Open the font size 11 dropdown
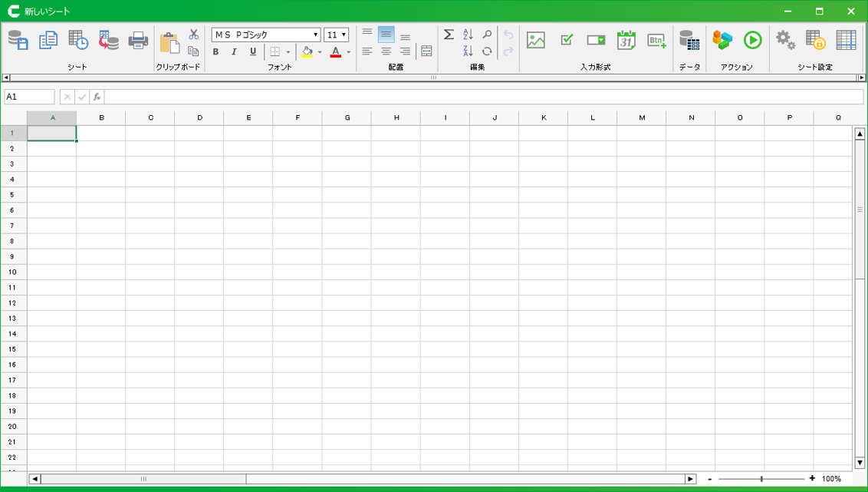The width and height of the screenshot is (868, 492). click(344, 35)
